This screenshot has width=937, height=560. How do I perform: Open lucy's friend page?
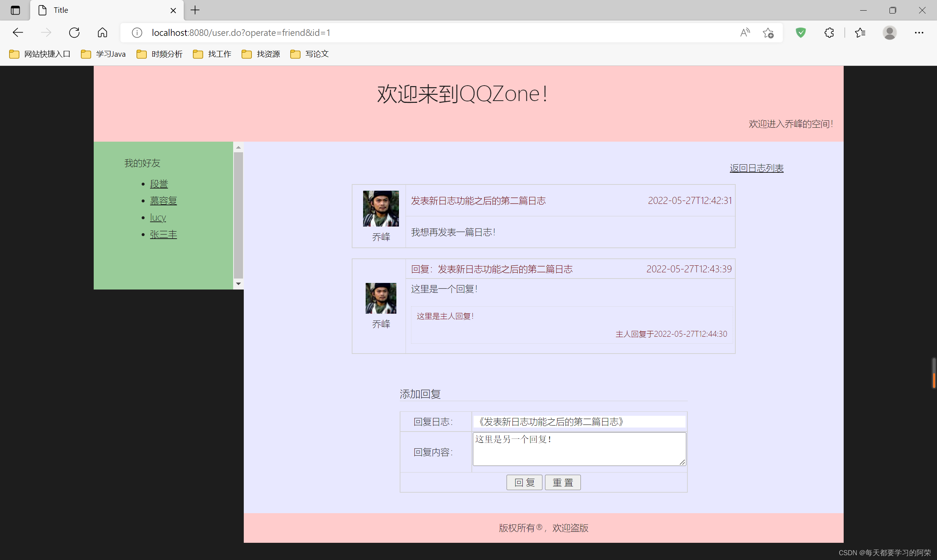(157, 217)
